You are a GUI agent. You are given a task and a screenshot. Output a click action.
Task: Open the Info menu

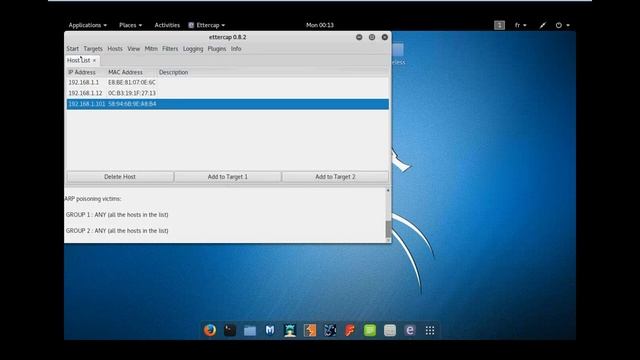[236, 49]
